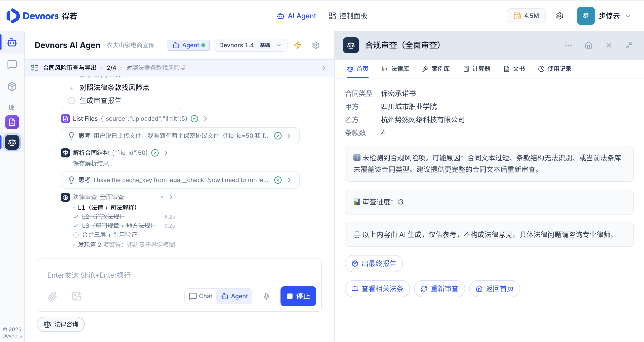Click the 停止 stop button
Screen dimensions: 644x342
point(298,296)
